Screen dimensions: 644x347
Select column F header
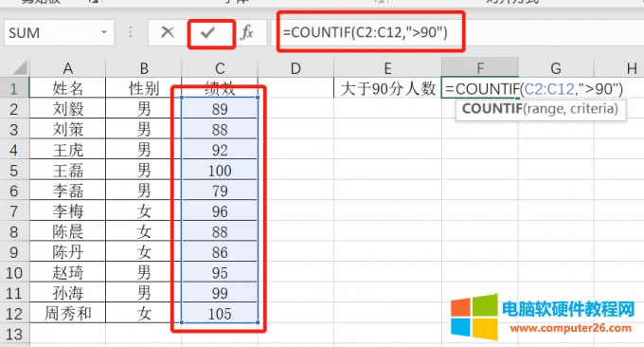480,67
